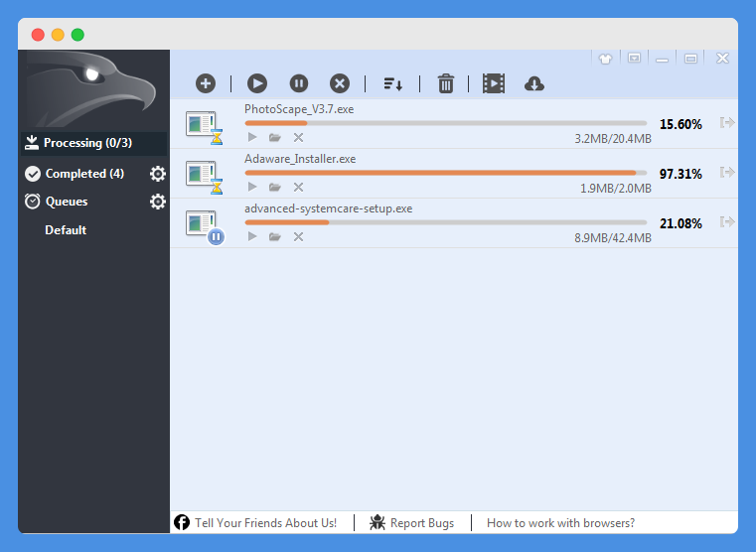Open the sort downloads icon
756x552 pixels.
[x=393, y=83]
